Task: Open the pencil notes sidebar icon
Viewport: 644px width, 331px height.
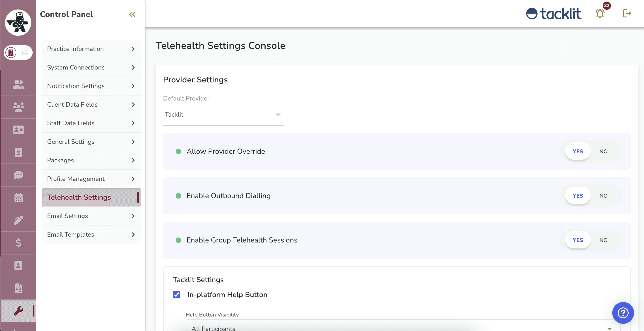Action: [x=19, y=220]
